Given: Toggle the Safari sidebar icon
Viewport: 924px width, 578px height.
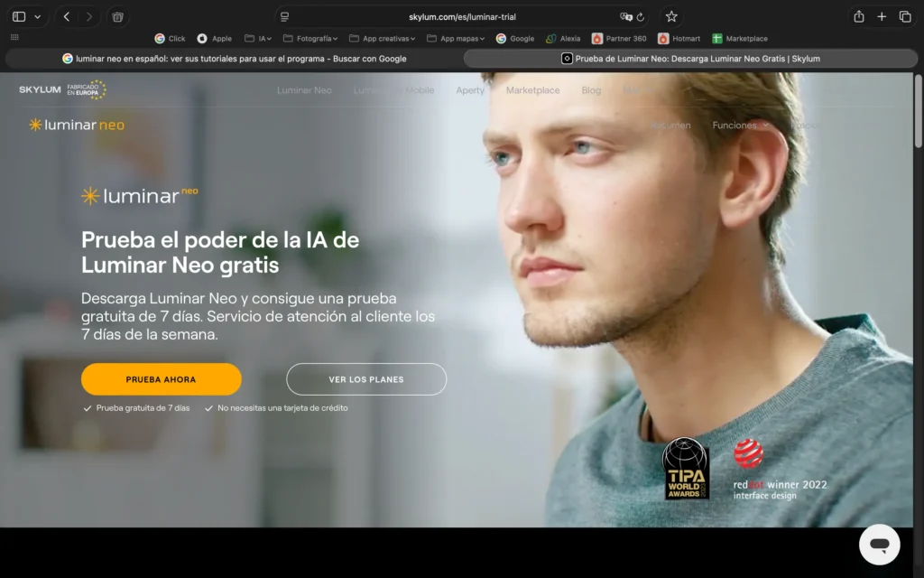Looking at the screenshot, I should coord(19,16).
